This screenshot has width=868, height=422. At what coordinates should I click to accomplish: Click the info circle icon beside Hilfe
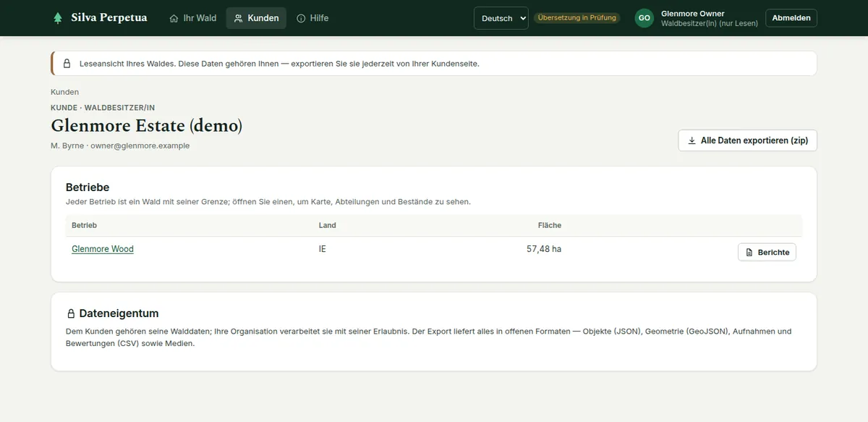coord(301,18)
